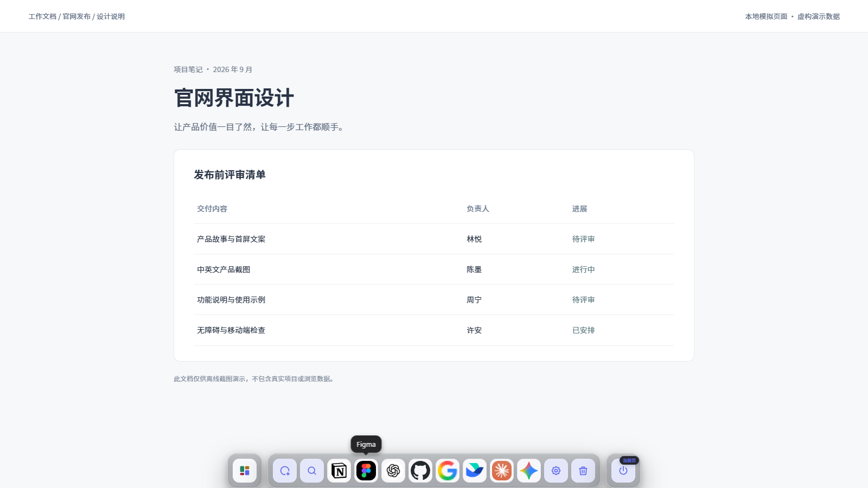Click 待评审 status in 林悦 row
This screenshot has width=868, height=488.
[x=583, y=239]
